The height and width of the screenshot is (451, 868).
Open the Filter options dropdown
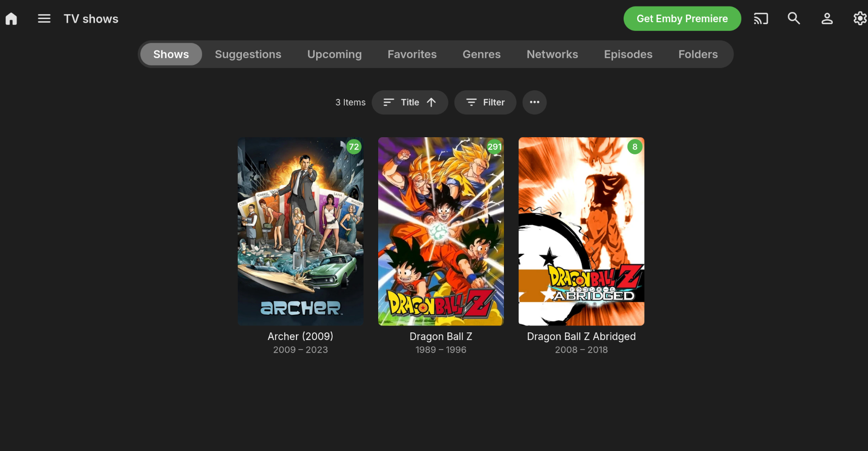(x=485, y=102)
